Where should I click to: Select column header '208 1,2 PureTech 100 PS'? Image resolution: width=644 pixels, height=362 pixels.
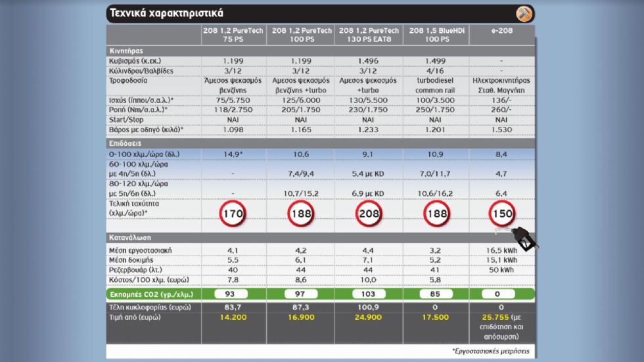click(x=302, y=35)
